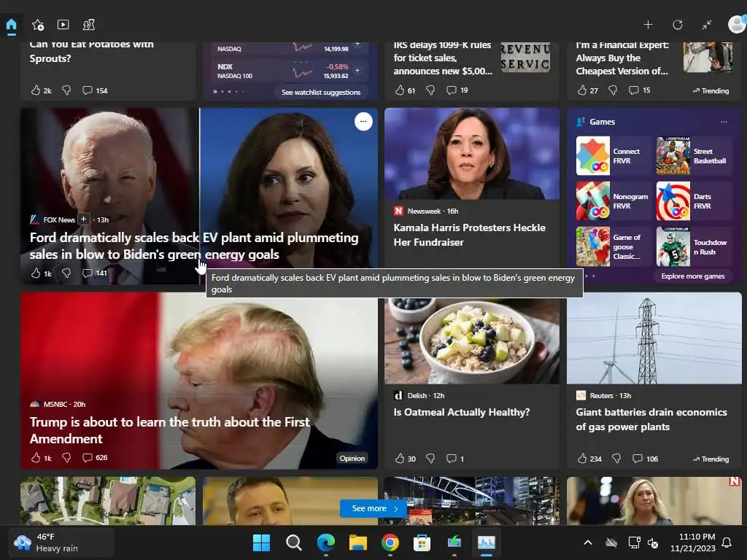747x560 pixels.
Task: Dislike the oatmeal article
Action: coord(430,459)
